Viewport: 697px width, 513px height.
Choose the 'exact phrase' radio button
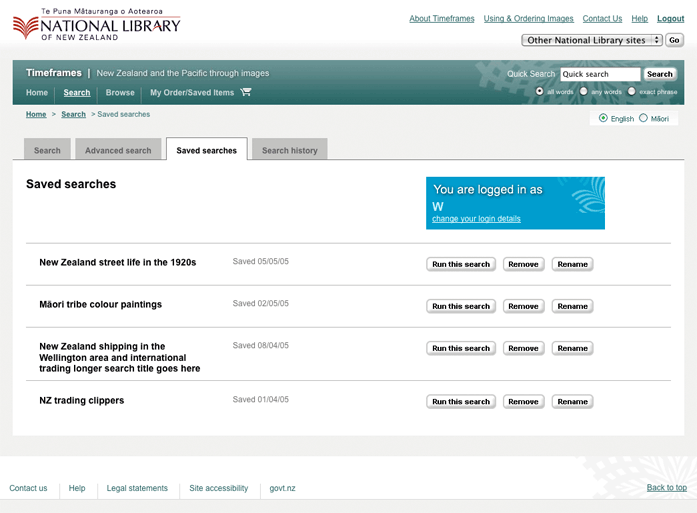point(632,91)
